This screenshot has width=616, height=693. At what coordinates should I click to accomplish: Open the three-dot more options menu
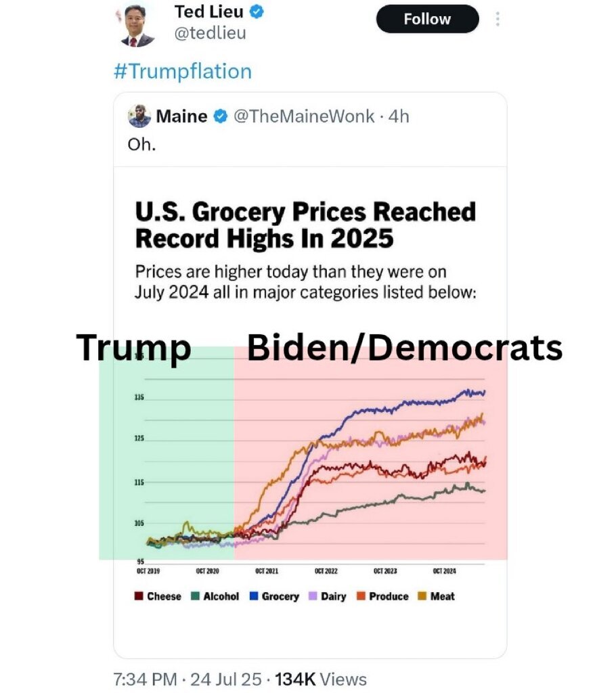[498, 19]
